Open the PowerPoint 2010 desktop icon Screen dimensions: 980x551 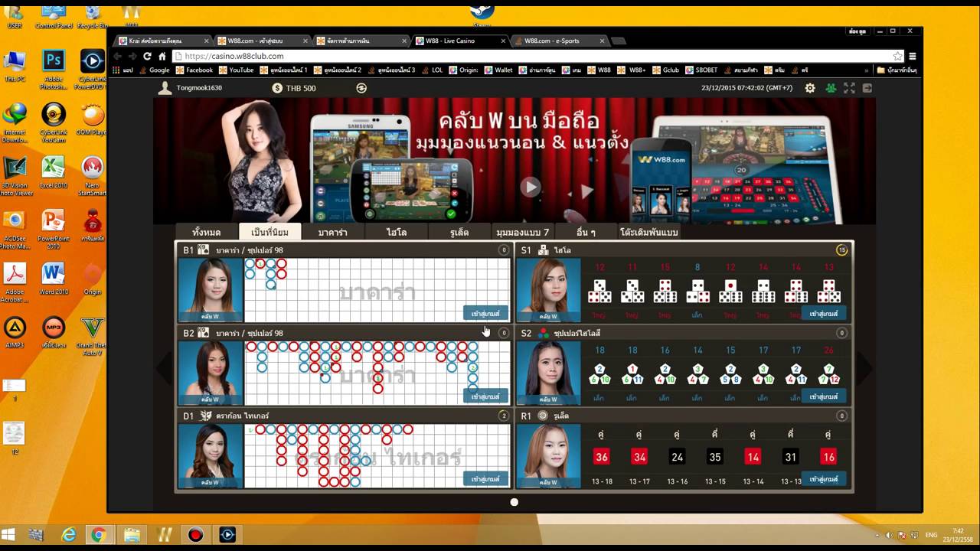pos(53,229)
